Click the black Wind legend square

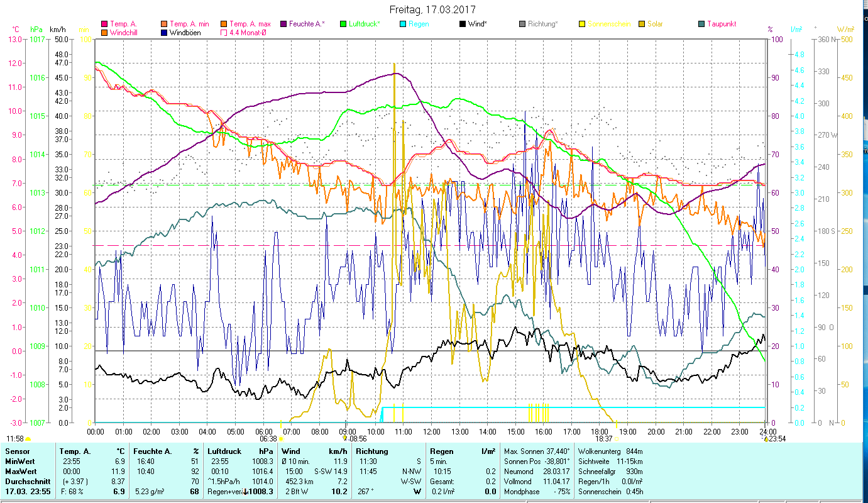463,25
